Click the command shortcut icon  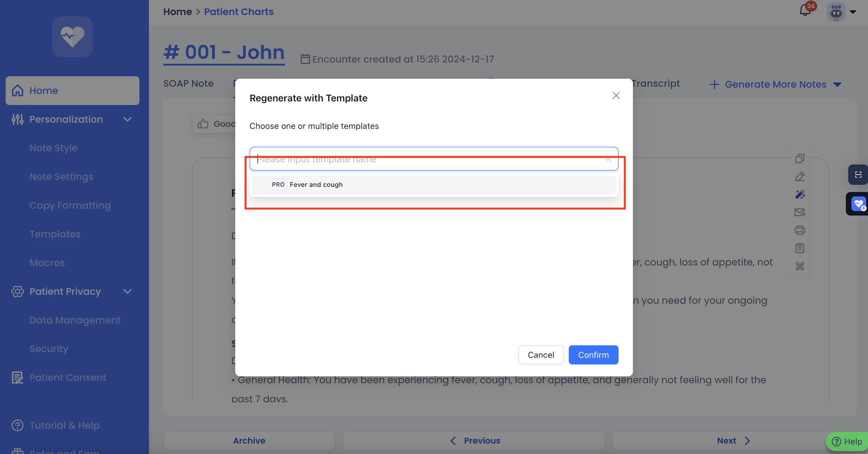800,266
